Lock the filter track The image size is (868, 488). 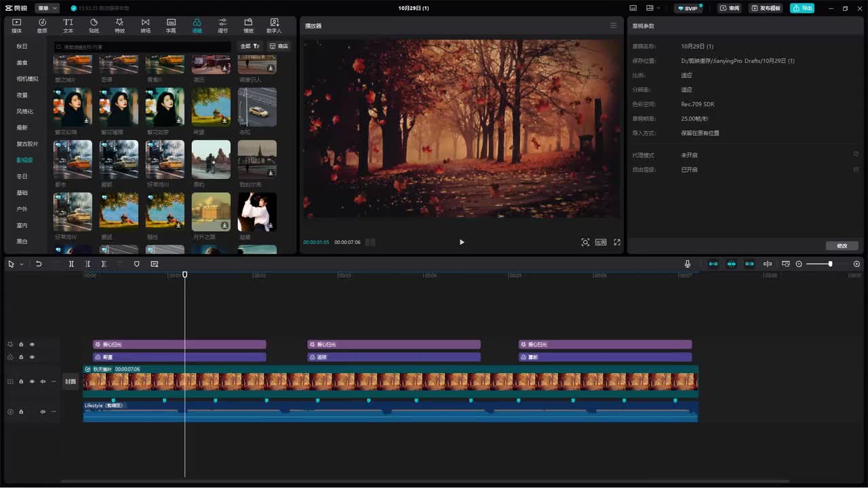pos(21,357)
